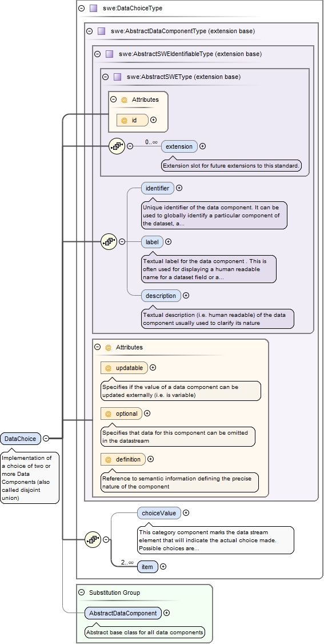Viewport: 324px width, 644px height.
Task: Click the sequence compositor icon beside extension
Action: point(117,146)
